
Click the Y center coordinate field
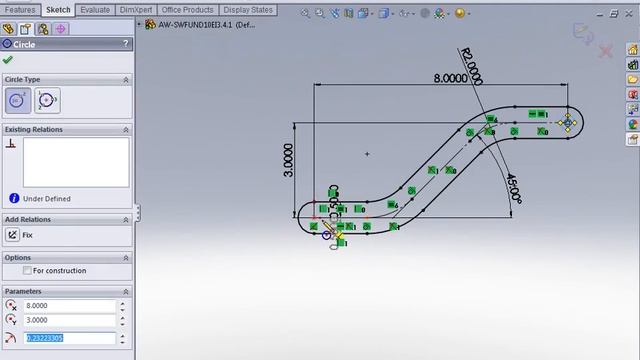pyautogui.click(x=69, y=320)
